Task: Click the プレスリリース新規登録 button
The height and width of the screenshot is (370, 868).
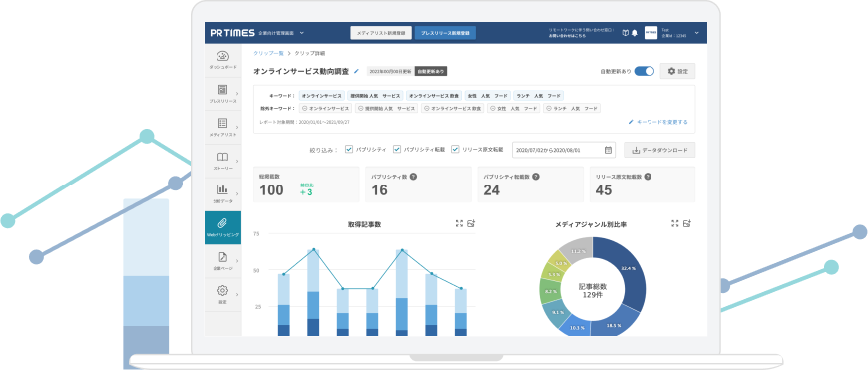Action: pyautogui.click(x=445, y=33)
